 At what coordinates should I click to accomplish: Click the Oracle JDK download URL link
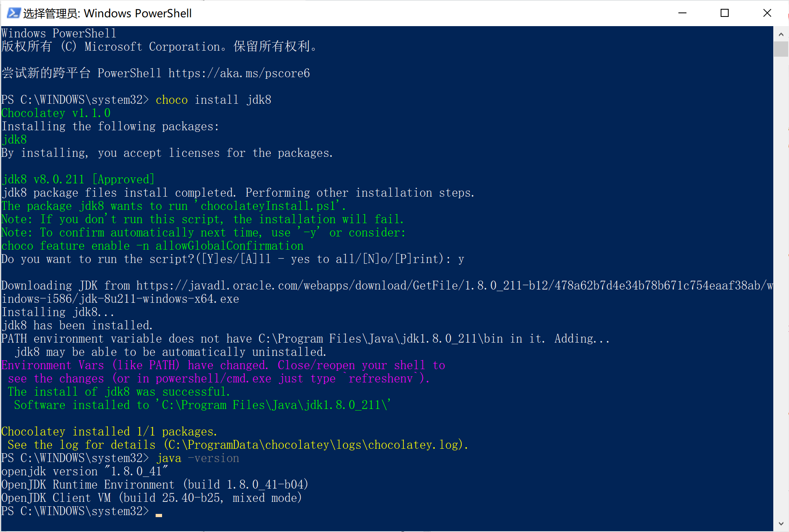tap(451, 286)
